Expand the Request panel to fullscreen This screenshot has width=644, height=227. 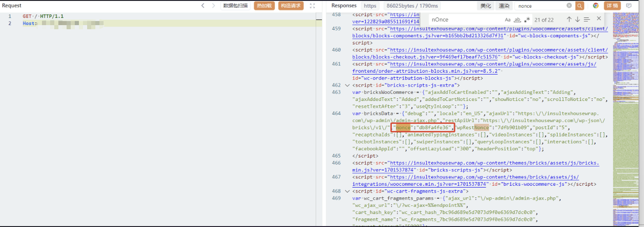click(312, 6)
